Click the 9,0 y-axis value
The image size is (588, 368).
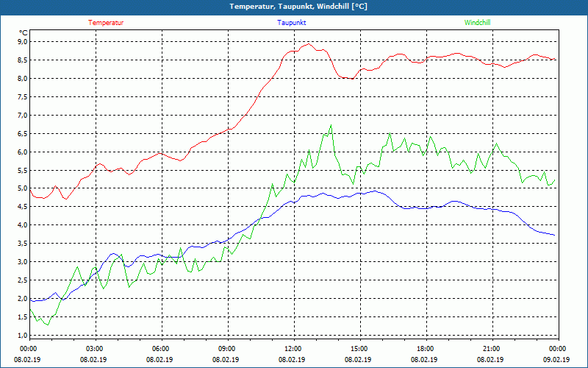[x=24, y=42]
